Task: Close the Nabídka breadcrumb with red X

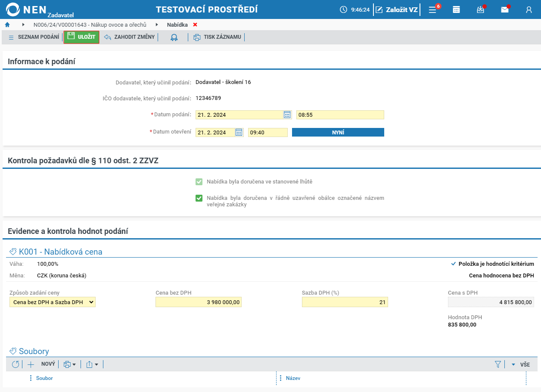Action: (x=195, y=25)
